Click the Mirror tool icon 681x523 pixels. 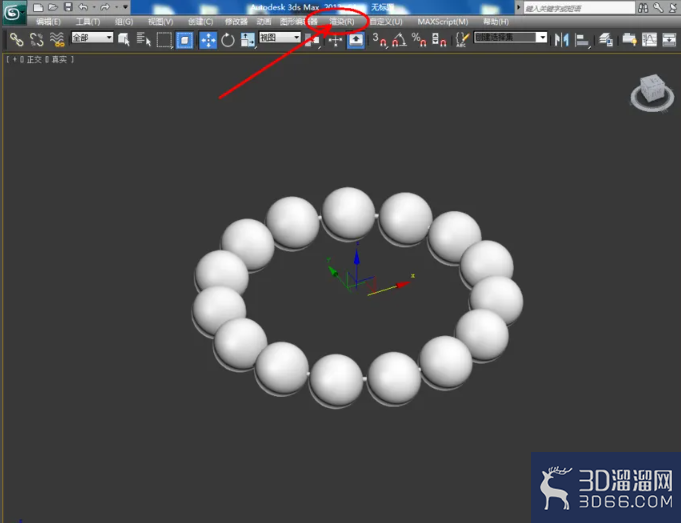(562, 40)
